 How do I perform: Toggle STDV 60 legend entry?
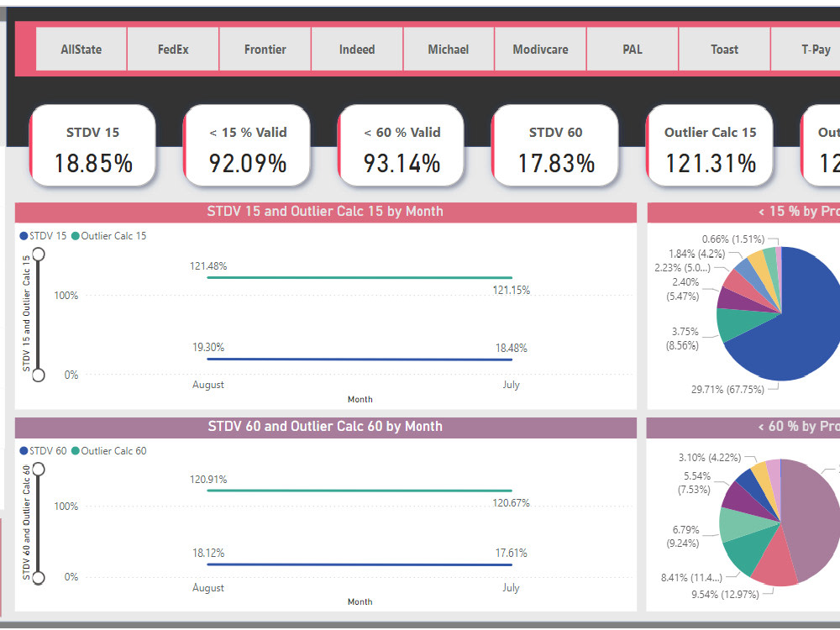click(43, 450)
